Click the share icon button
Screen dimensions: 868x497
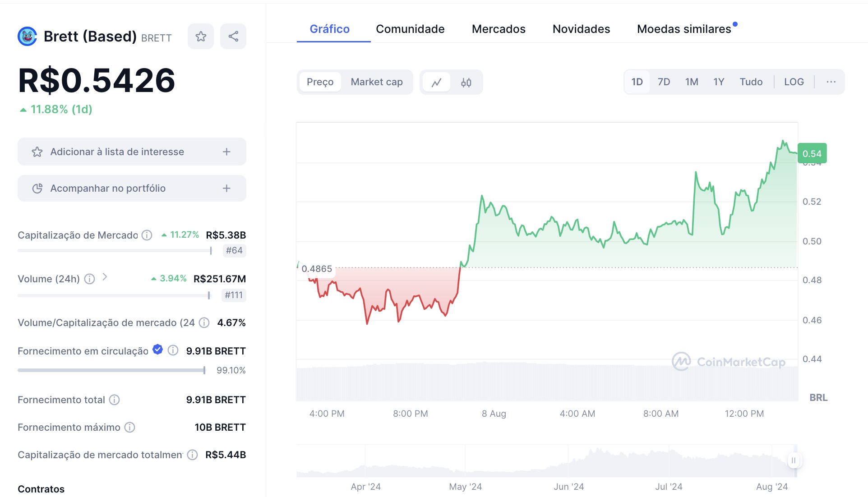click(233, 37)
